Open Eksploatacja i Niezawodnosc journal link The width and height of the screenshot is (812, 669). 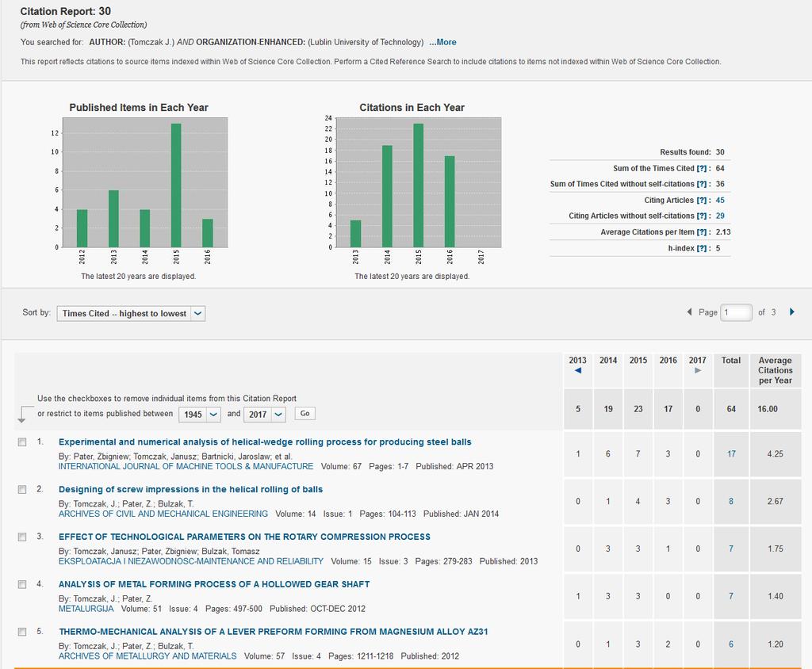191,561
